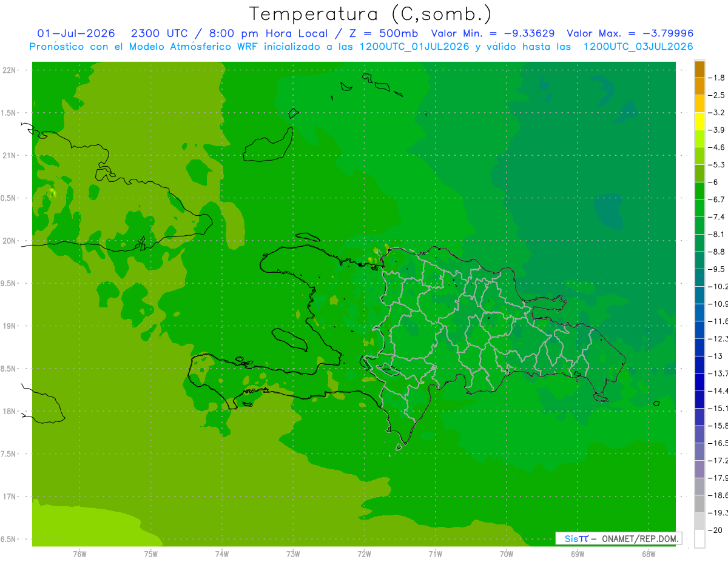Pick the dark blue swatch between -13 and -13.7
Screen dimensions: 728x562
point(699,364)
